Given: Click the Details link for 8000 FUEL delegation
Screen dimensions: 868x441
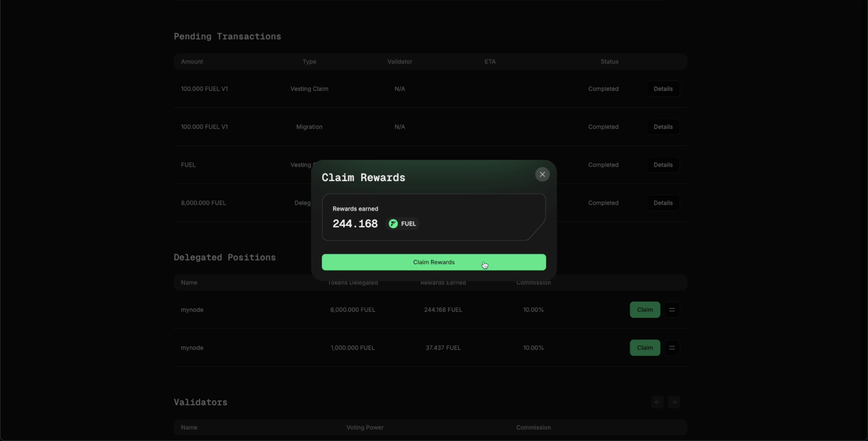Looking at the screenshot, I should pos(663,203).
